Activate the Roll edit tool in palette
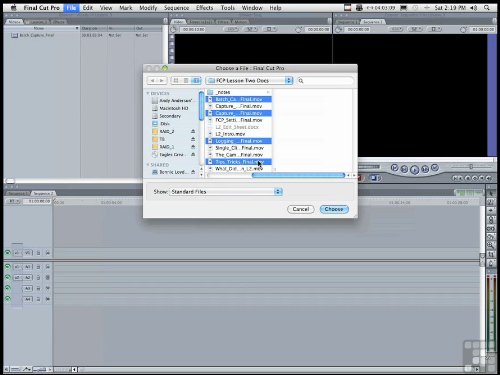The width and height of the screenshot is (500, 375). [491, 219]
